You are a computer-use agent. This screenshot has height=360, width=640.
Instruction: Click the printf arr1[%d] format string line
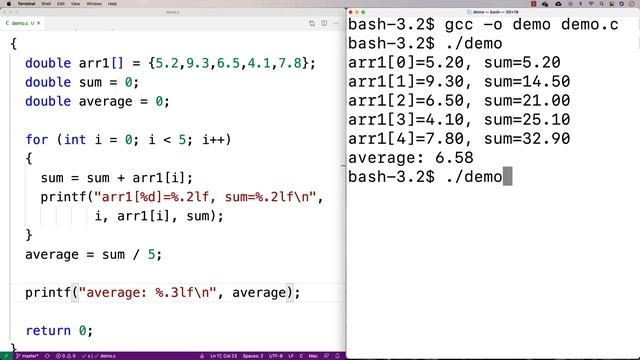tap(182, 197)
